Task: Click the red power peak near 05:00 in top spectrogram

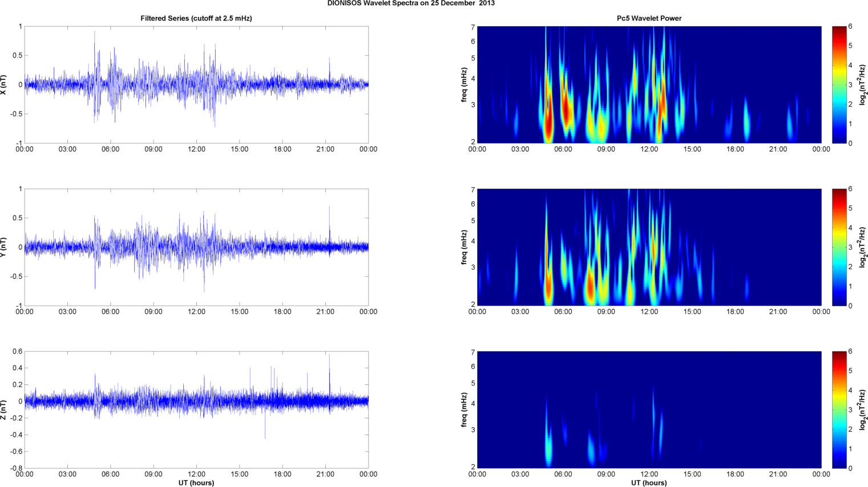Action: point(548,121)
